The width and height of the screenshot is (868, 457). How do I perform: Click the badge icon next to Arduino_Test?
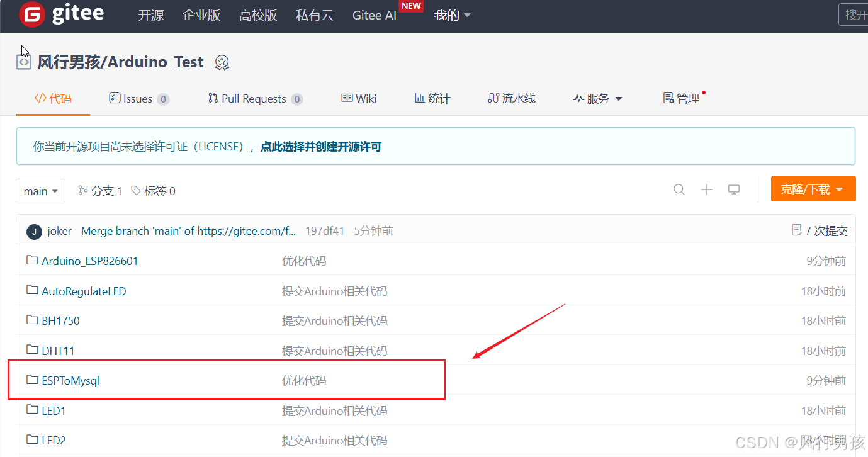click(222, 62)
